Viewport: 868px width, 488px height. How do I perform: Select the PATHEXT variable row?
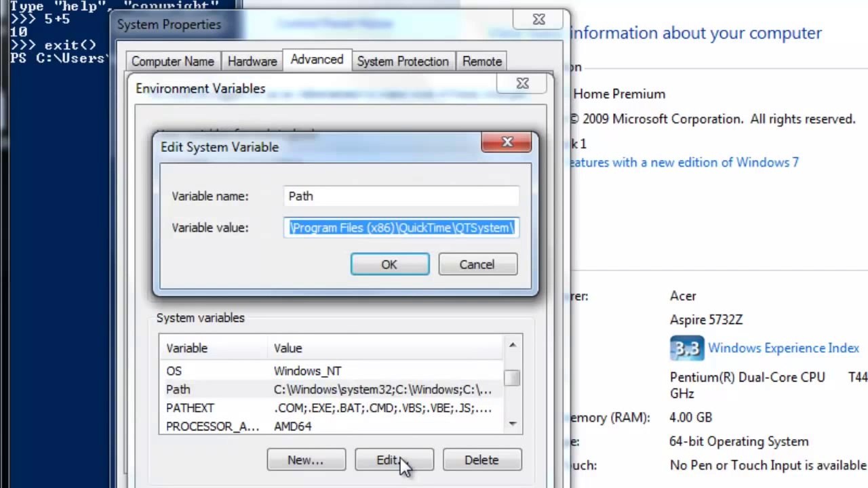pos(332,408)
